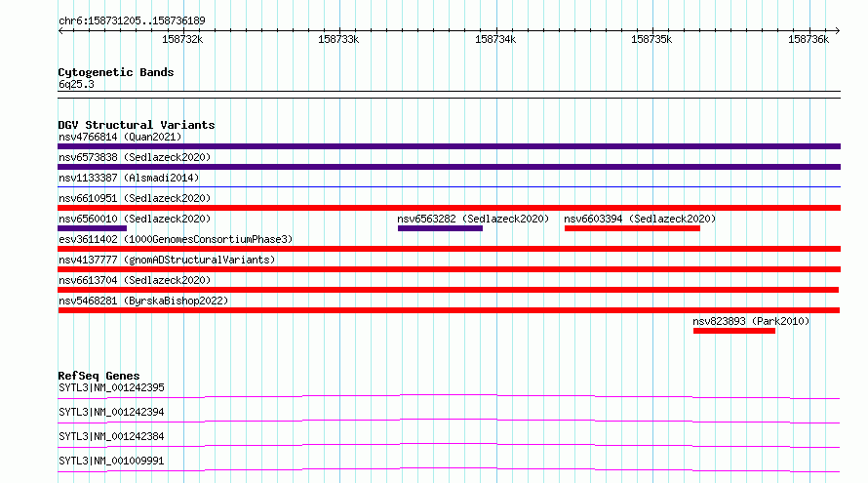Click the nsv1133387 (Alsmadi2014) label
Screen dimensions: 868x483
[x=129, y=178]
